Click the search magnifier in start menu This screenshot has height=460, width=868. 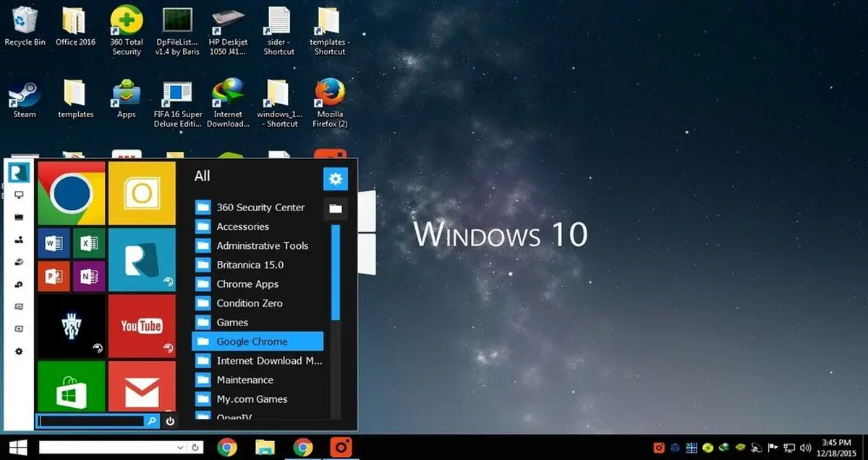[x=152, y=420]
